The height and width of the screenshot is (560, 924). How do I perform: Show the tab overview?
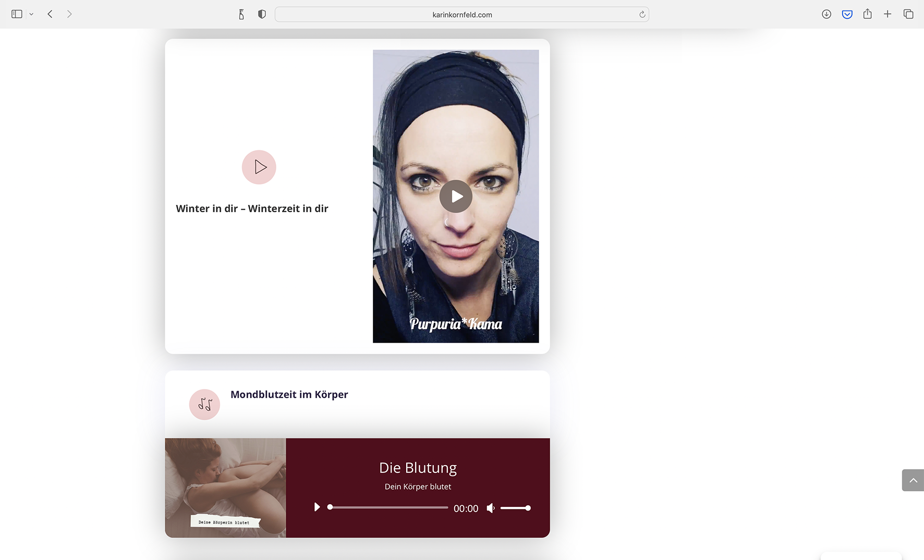[908, 14]
